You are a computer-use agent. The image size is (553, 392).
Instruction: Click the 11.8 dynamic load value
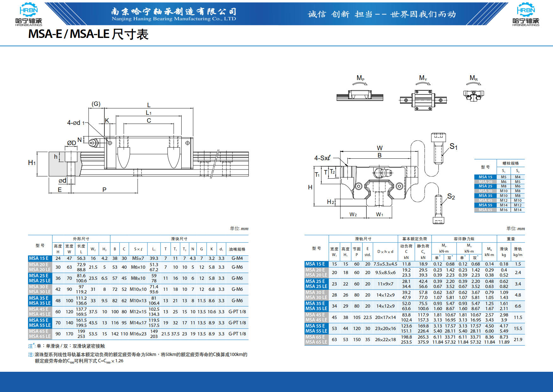click(x=406, y=264)
